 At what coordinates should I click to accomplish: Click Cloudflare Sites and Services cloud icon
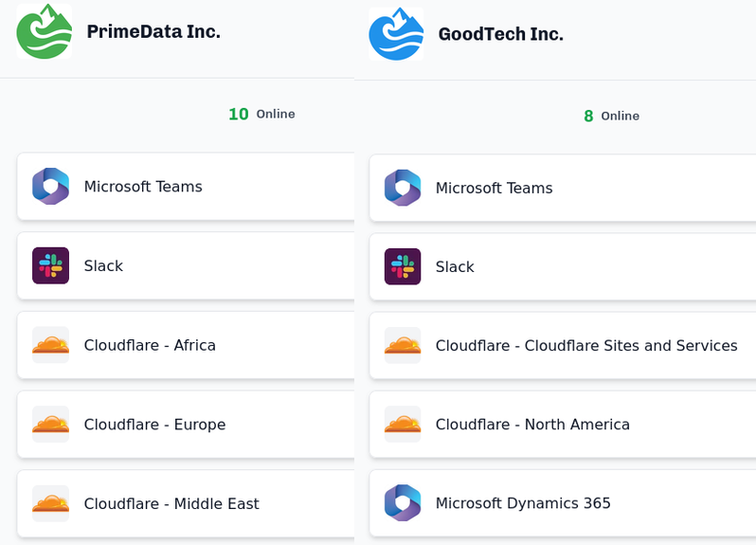pyautogui.click(x=403, y=345)
